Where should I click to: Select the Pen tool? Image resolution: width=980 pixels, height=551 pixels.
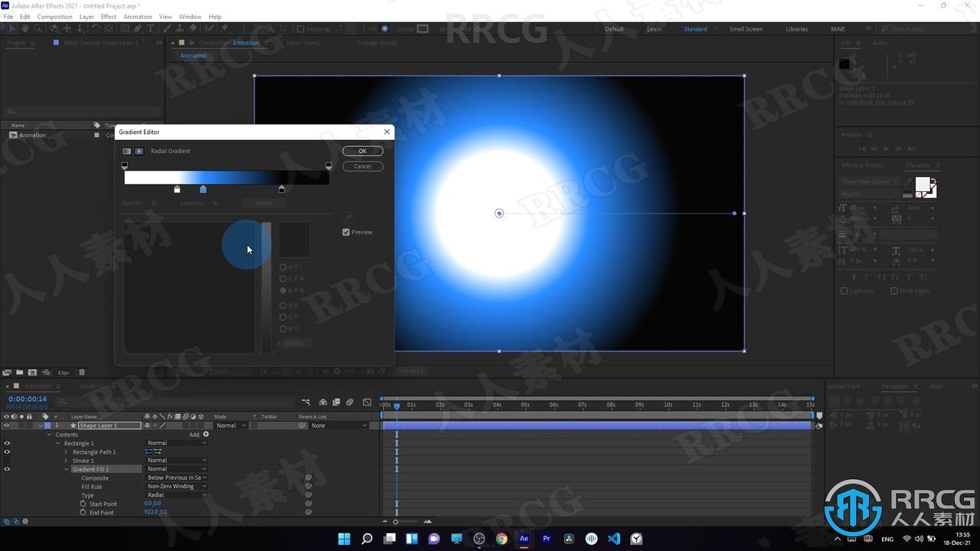click(x=138, y=29)
